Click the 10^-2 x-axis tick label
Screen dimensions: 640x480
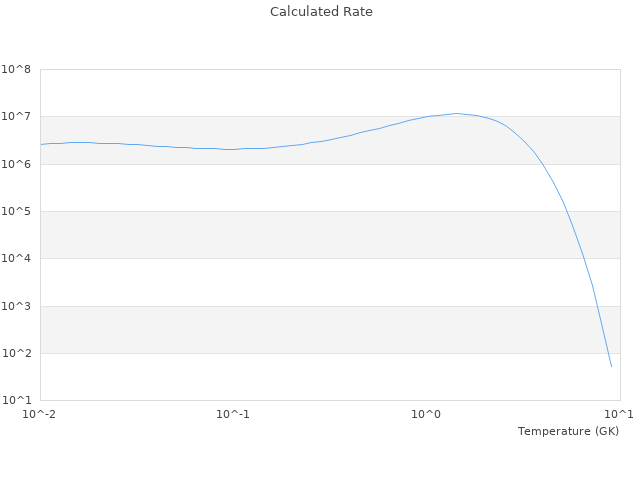40,414
